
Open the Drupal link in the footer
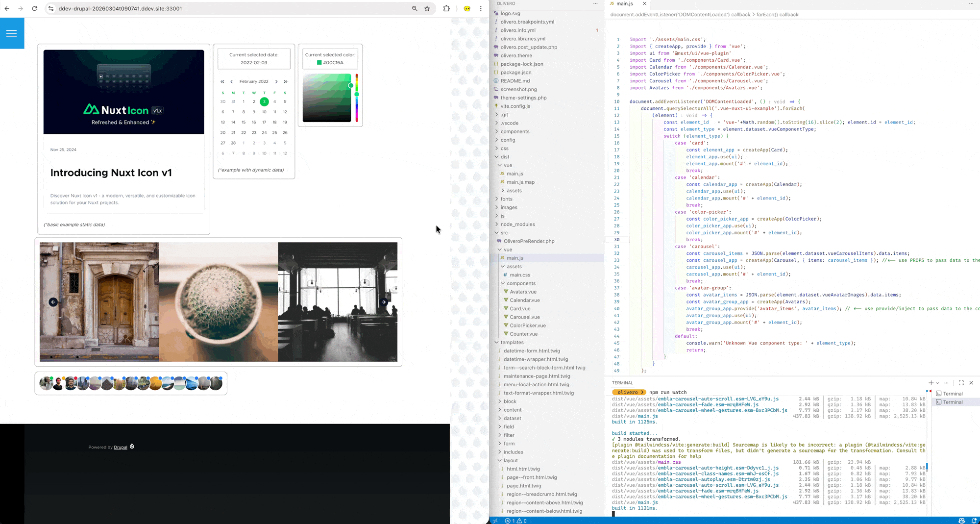pos(121,447)
